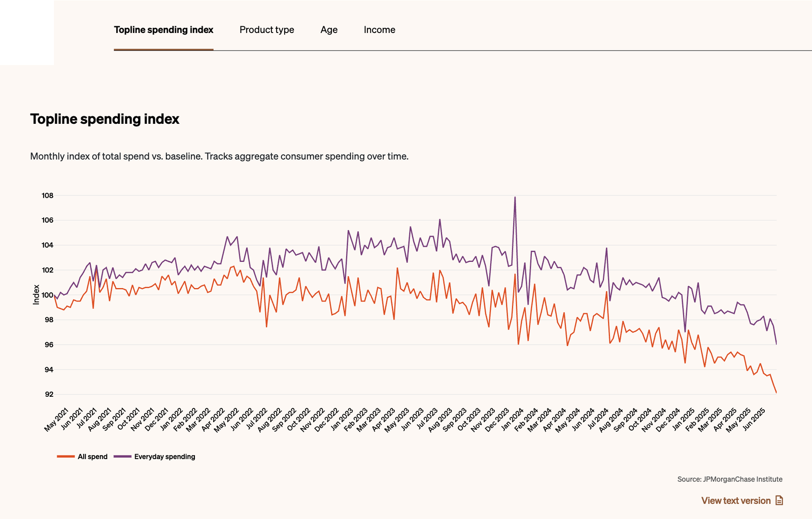Open the Age tab
The height and width of the screenshot is (519, 812).
[329, 30]
